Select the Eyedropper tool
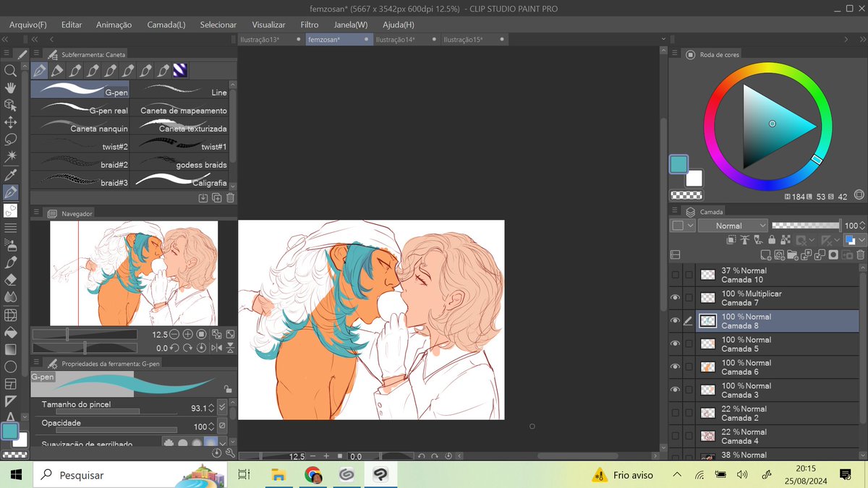 [x=10, y=175]
